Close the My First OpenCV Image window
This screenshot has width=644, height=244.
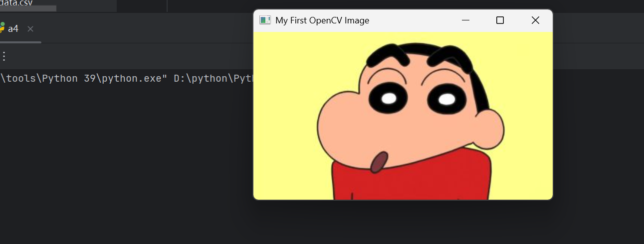tap(535, 20)
